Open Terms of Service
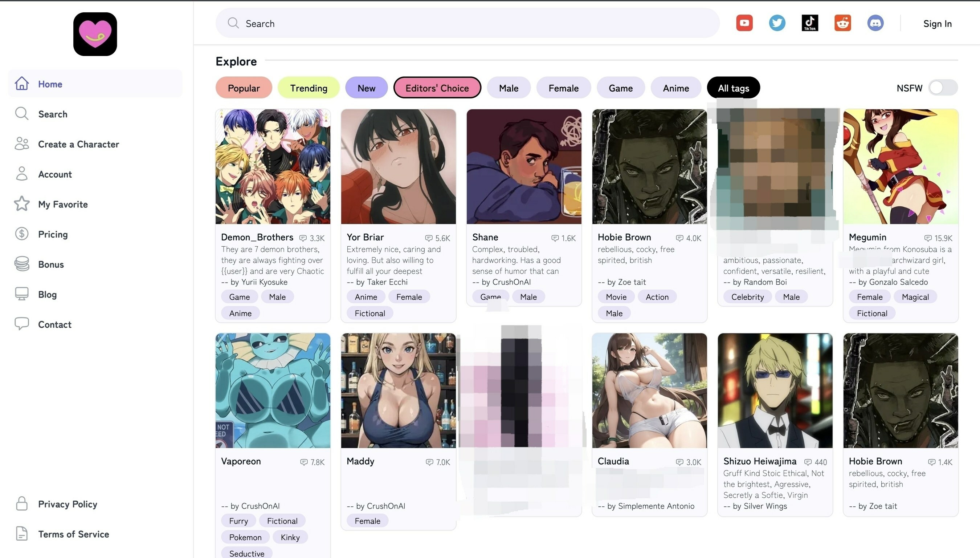 coord(73,534)
